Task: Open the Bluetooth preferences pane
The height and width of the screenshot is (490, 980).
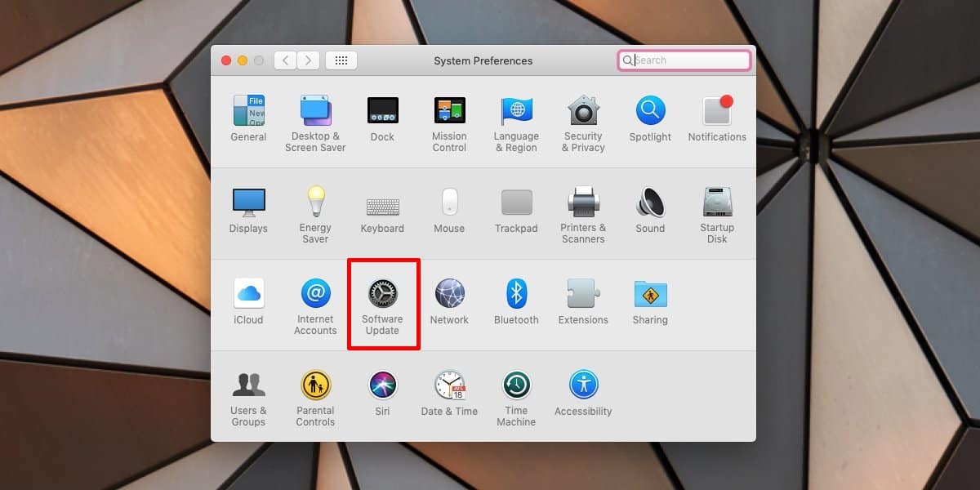Action: (516, 301)
